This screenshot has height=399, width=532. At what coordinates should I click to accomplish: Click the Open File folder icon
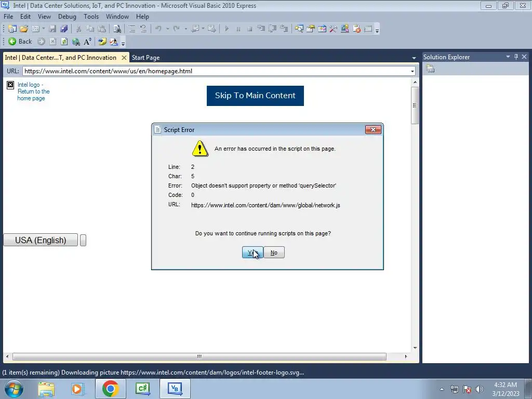tap(24, 29)
